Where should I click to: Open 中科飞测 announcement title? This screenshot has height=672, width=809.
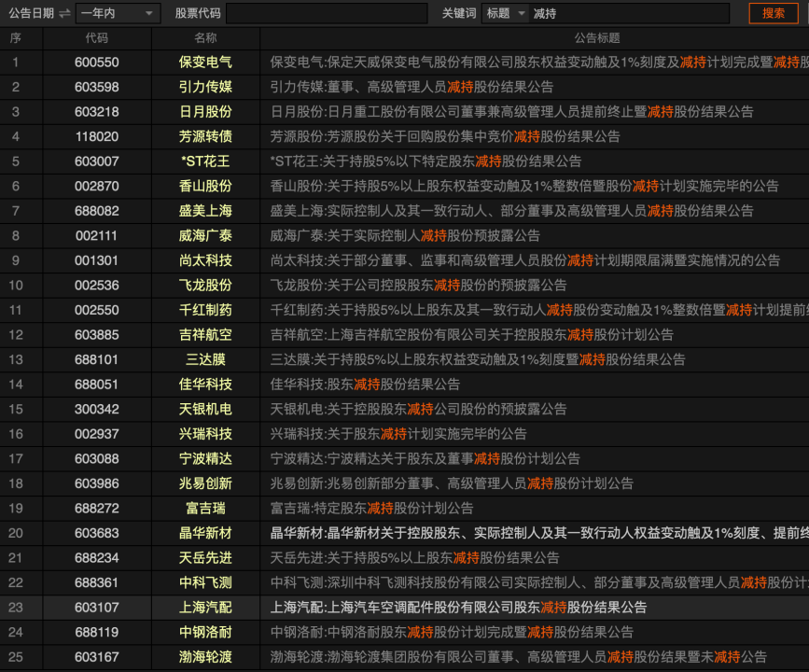click(x=539, y=582)
